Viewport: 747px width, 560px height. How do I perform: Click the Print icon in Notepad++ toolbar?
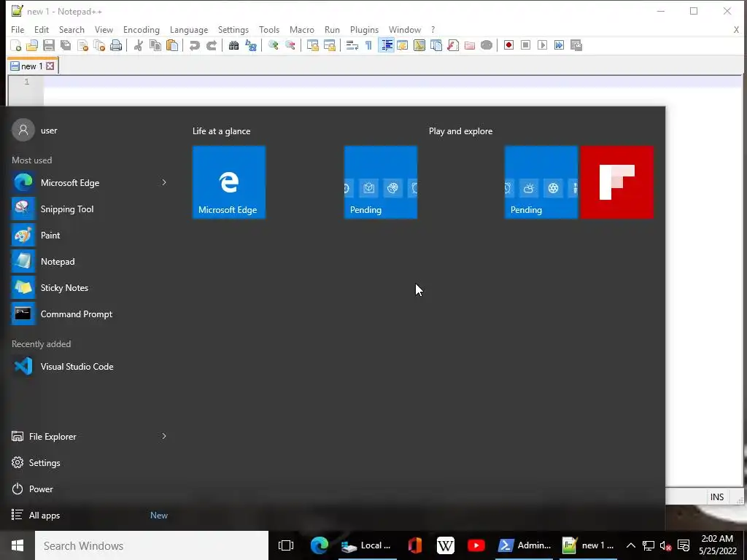(x=116, y=45)
